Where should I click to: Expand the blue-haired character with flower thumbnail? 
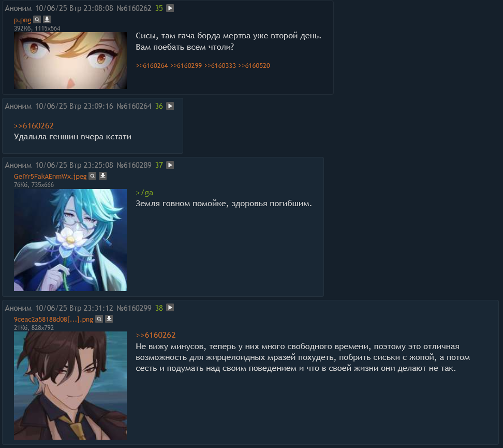click(x=70, y=240)
